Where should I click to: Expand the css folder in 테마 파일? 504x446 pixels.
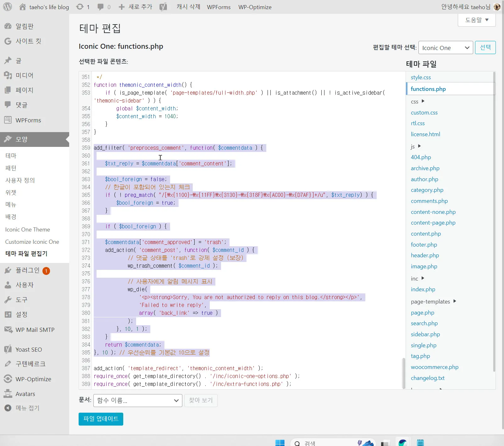418,101
